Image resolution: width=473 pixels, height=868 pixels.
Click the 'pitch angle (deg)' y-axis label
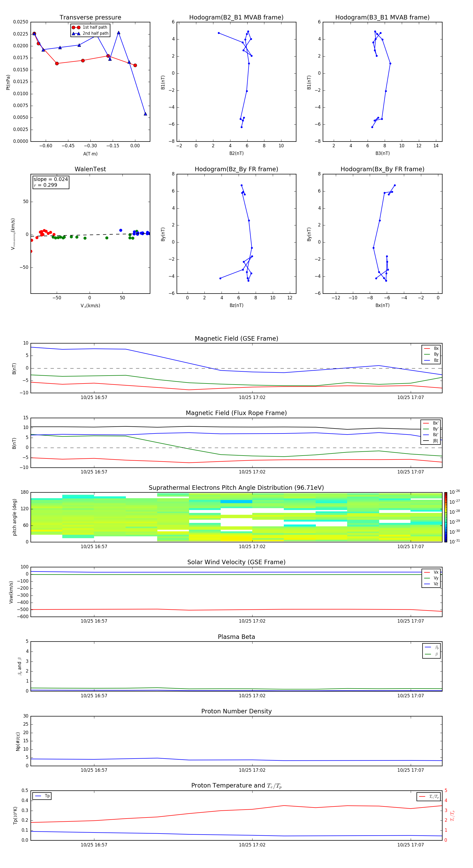(x=14, y=517)
